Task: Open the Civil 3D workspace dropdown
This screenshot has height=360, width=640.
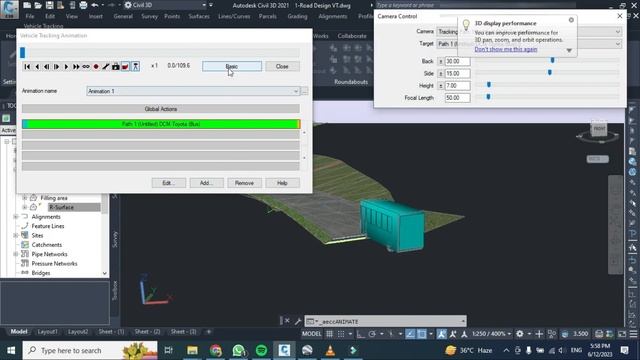Action: point(204,5)
